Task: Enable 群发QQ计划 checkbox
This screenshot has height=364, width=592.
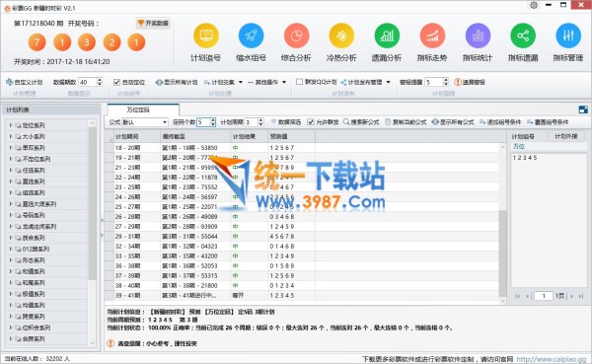Action: (299, 82)
